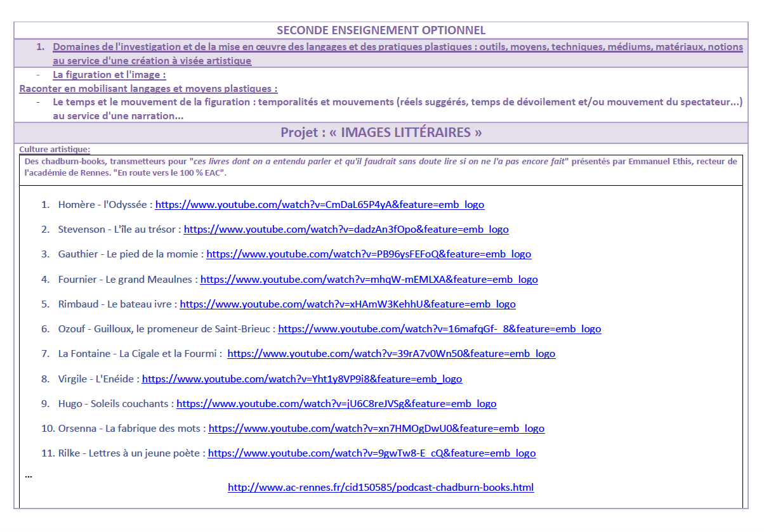Open the Stevenson L'île au trésor link
Screen dimensions: 764x532
(x=346, y=230)
